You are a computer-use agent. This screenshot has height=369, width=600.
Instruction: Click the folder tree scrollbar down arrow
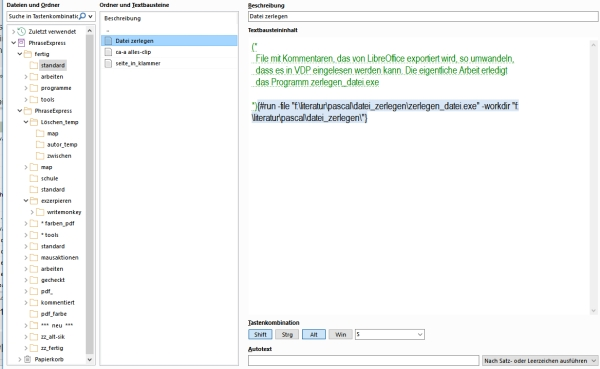tap(90, 359)
